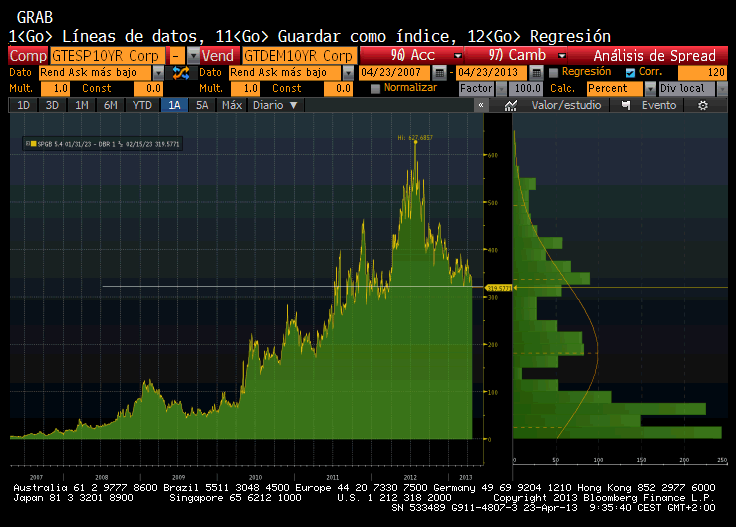Screen dimensions: 736x527
Task: Select the 1D time range tab
Action: point(23,105)
